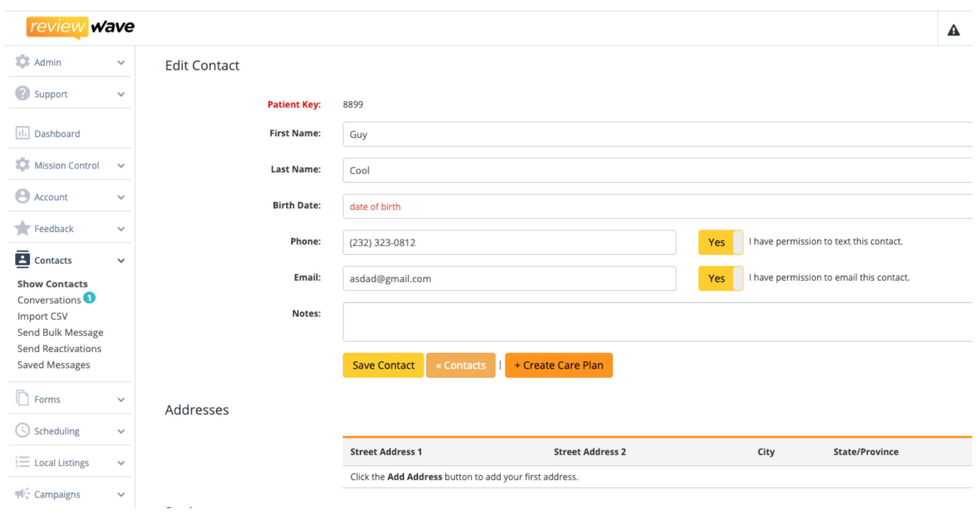
Task: Click the Email address field
Action: point(509,278)
